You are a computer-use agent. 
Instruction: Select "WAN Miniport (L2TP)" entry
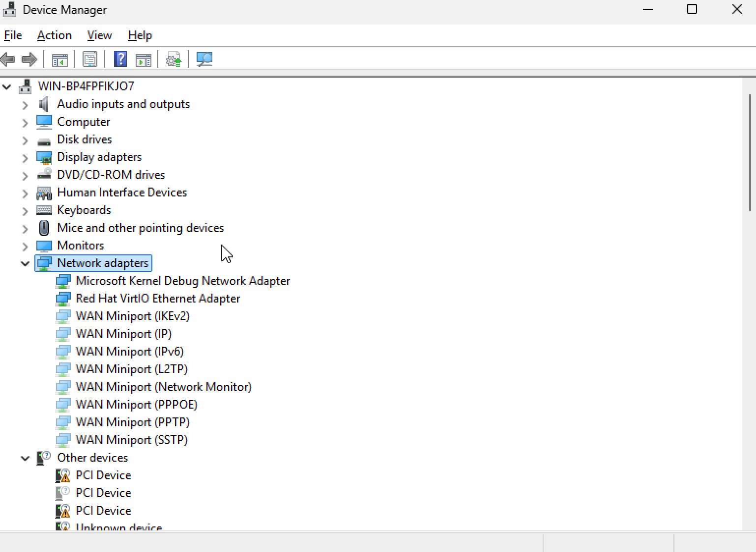click(132, 369)
